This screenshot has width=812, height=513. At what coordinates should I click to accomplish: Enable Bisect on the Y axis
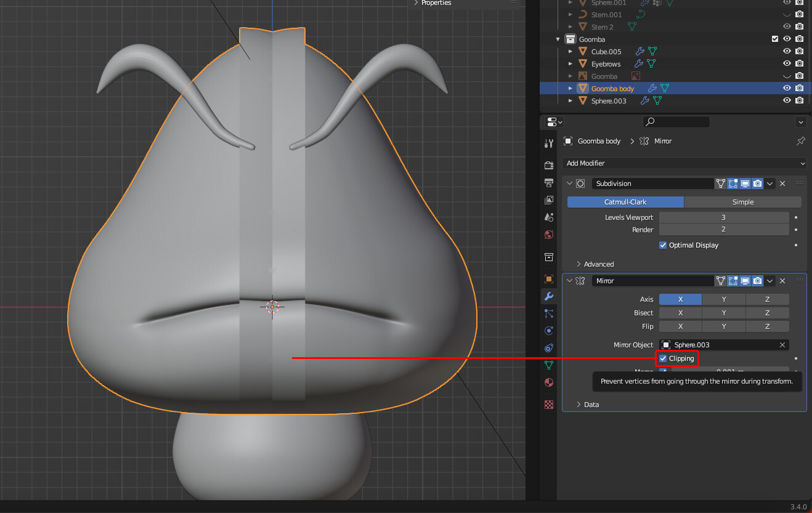724,312
